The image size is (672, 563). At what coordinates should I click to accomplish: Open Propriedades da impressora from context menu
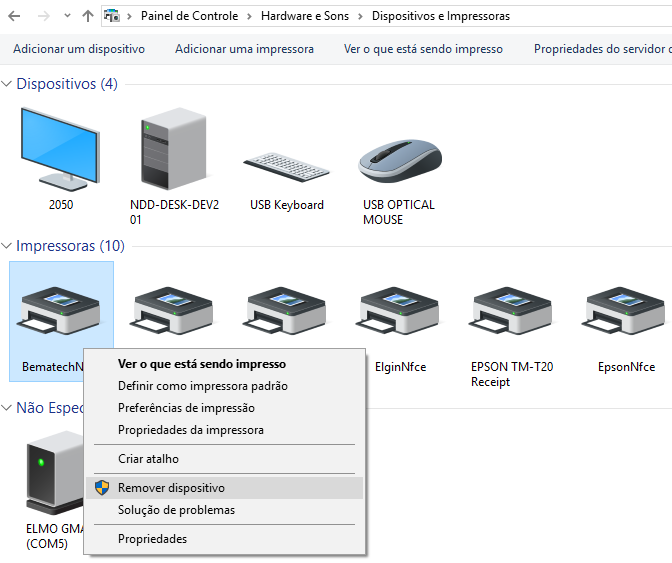pos(225,430)
